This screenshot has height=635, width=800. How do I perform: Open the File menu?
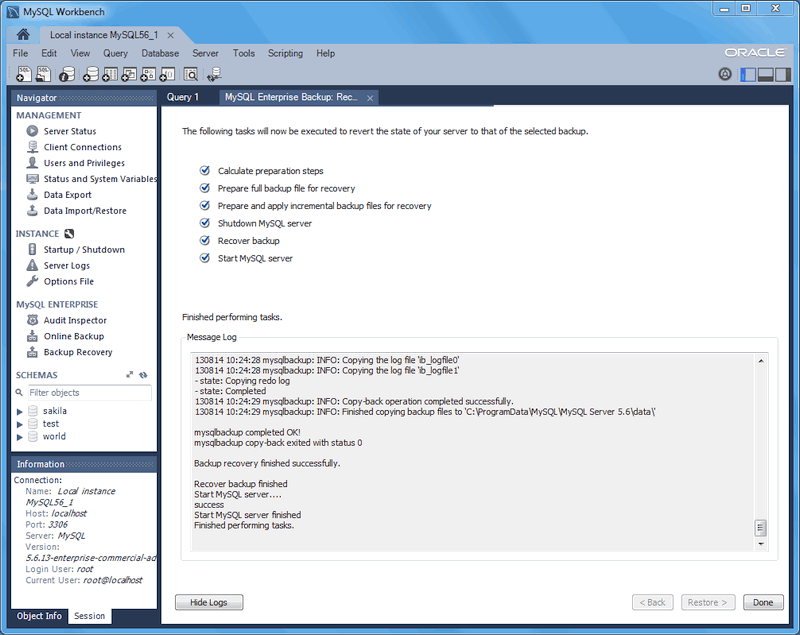pos(20,53)
